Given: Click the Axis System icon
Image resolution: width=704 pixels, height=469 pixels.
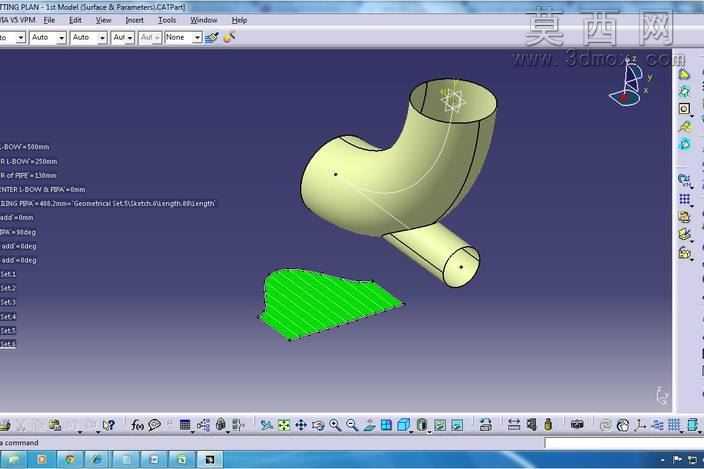Looking at the screenshot, I should [640, 425].
